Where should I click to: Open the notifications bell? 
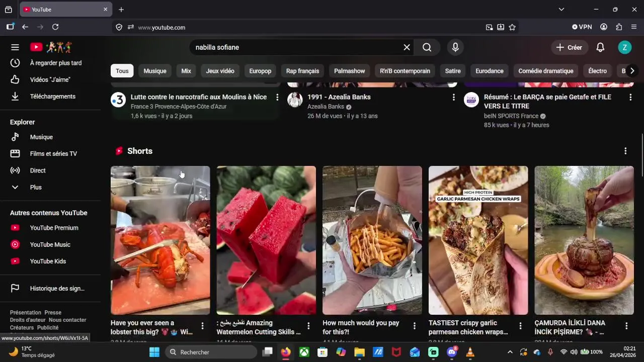pos(600,47)
